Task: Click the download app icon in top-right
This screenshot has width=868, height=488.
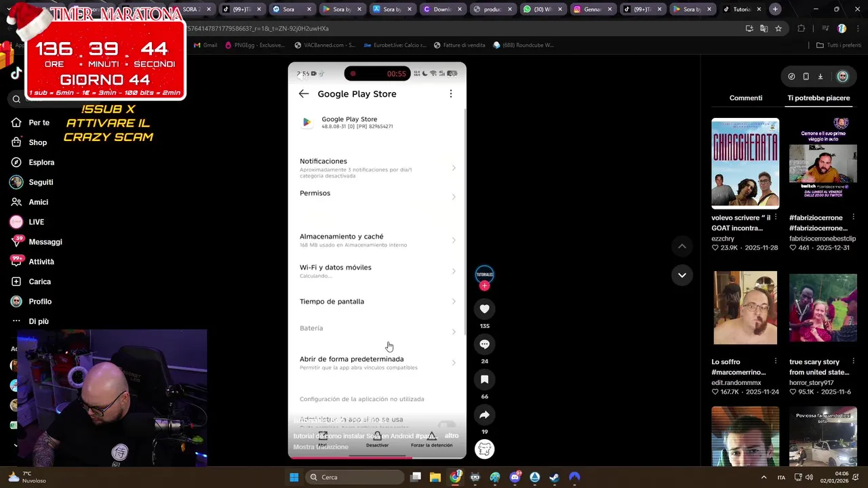Action: [820, 77]
